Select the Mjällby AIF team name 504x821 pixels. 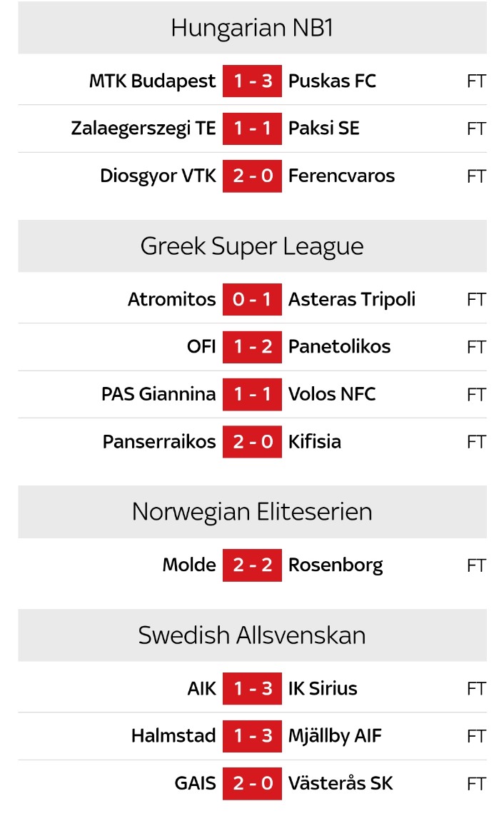(335, 736)
